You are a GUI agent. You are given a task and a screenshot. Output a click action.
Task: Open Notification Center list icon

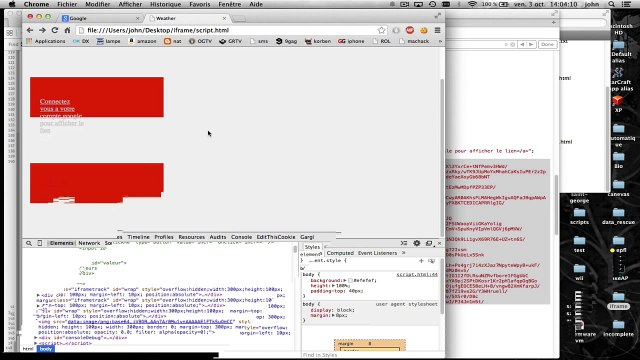pos(627,4)
